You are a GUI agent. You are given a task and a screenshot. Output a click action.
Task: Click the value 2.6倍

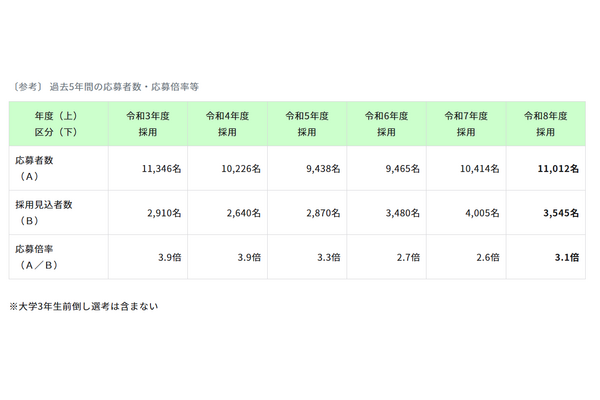tap(488, 257)
